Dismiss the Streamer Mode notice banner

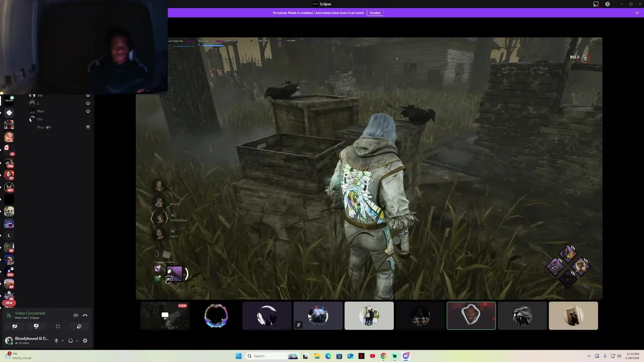coord(637,13)
